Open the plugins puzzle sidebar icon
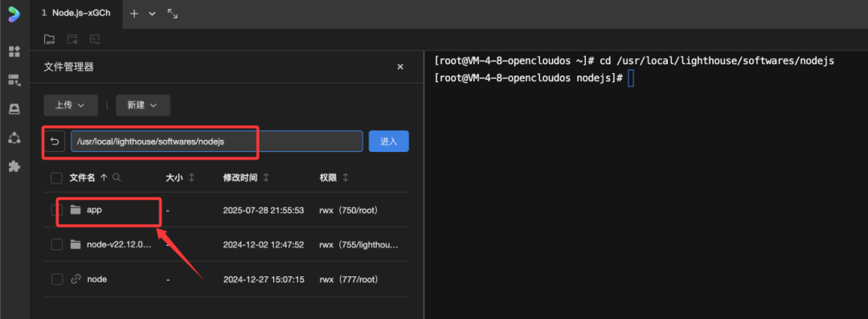This screenshot has height=319, width=868. click(x=14, y=166)
